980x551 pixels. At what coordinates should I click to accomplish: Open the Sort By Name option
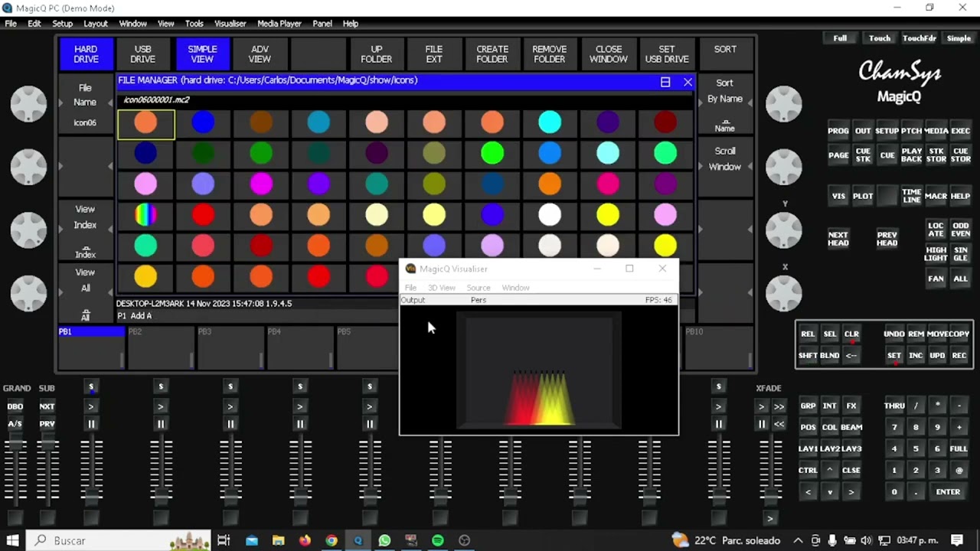point(724,105)
